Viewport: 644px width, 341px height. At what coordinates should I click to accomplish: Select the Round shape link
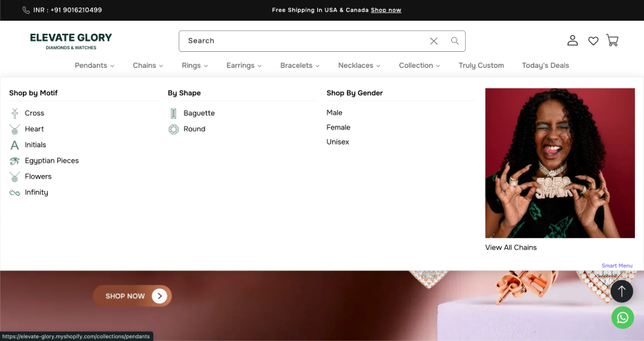194,129
